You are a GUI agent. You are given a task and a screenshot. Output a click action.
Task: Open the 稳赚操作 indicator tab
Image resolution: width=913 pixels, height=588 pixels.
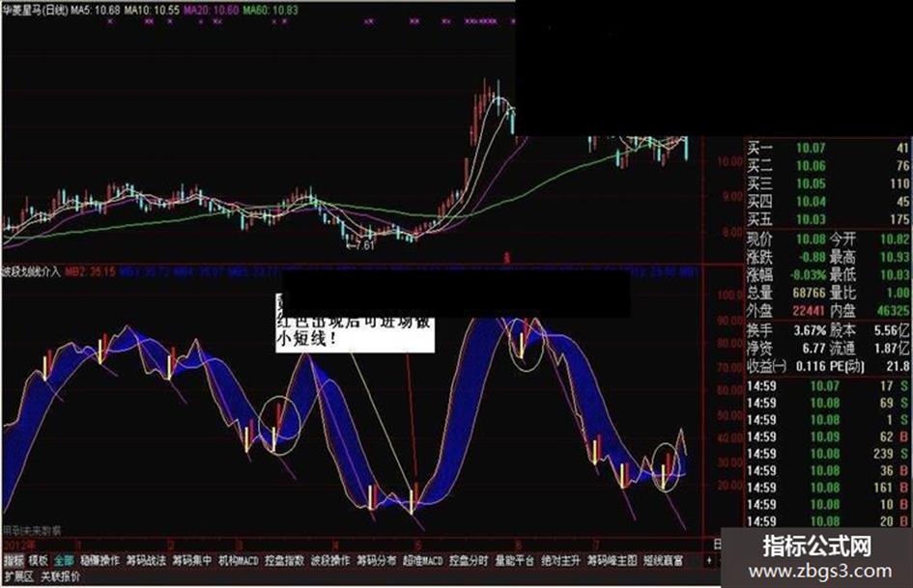(100, 561)
